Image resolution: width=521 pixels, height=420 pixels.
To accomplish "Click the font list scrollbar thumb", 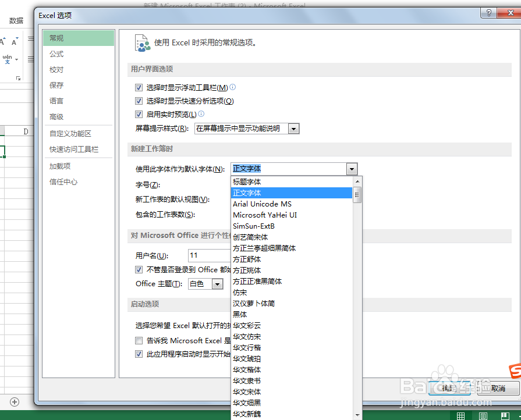I will pyautogui.click(x=357, y=195).
